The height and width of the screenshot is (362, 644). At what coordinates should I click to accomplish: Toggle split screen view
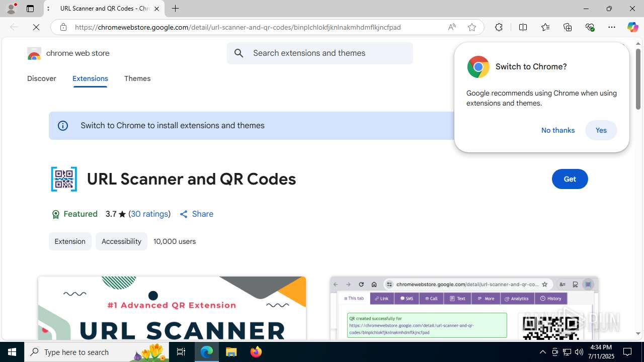click(523, 27)
